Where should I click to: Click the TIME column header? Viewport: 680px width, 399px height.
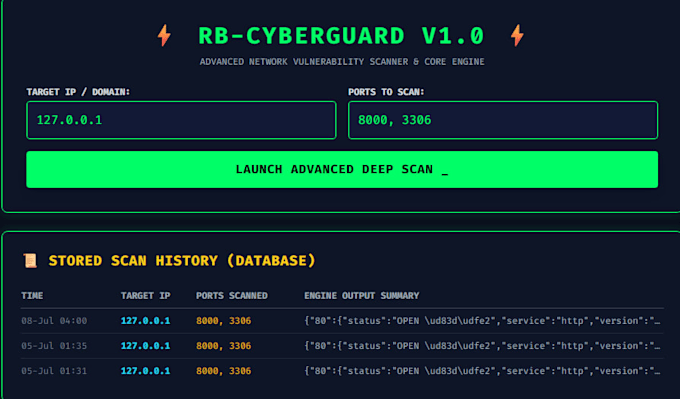tap(32, 296)
